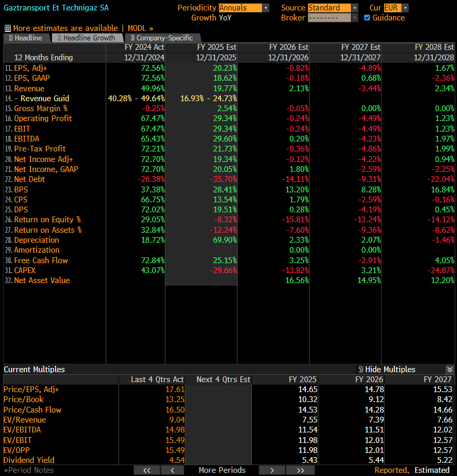Collapse multiples with double-chevron icon
This screenshot has height=476, width=457.
[450, 370]
